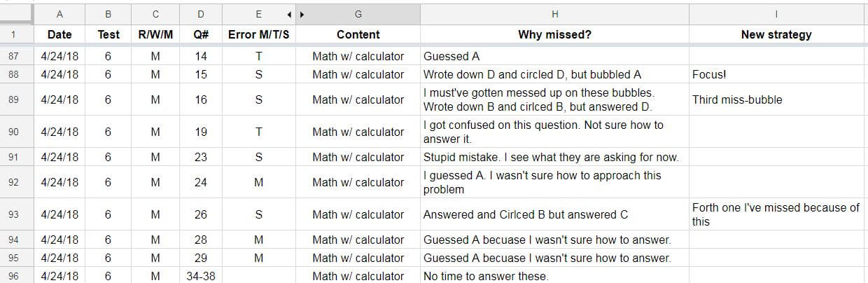Click the 'New strategy' header cell
Screen dimensions: 868x283
point(778,34)
